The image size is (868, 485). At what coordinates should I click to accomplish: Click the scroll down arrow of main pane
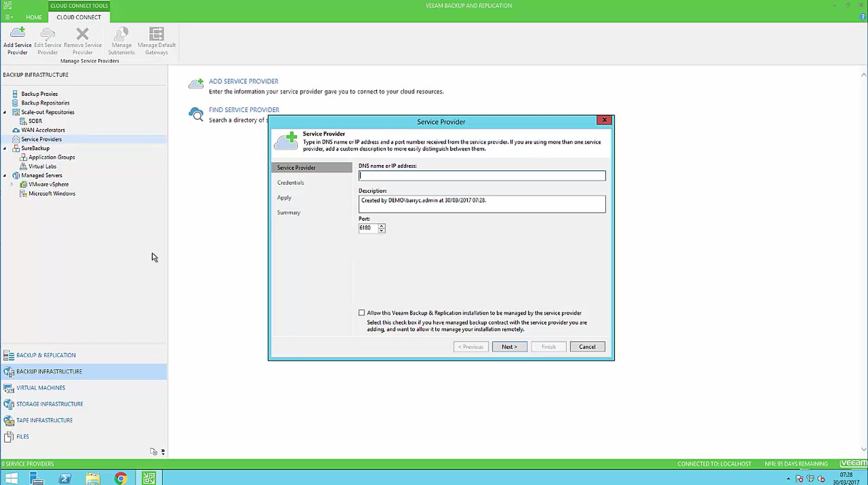click(x=864, y=450)
